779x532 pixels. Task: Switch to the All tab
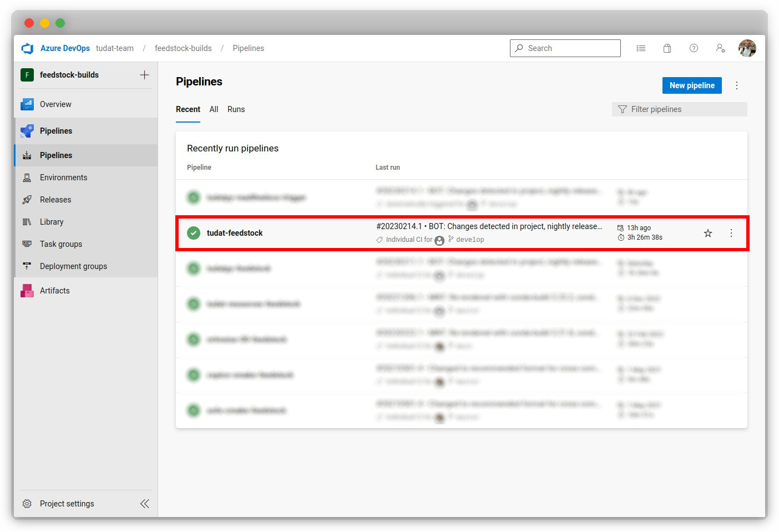tap(214, 109)
